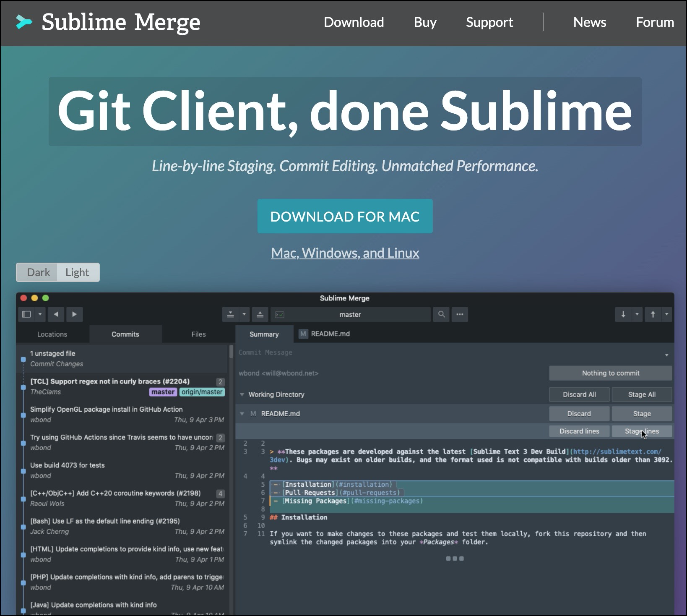Click the Stage All button
Viewport: 687px width, 616px height.
click(x=642, y=394)
